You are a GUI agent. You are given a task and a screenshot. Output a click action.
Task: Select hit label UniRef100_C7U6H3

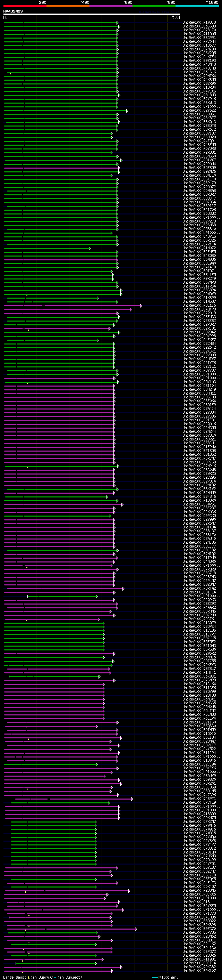coord(199,856)
